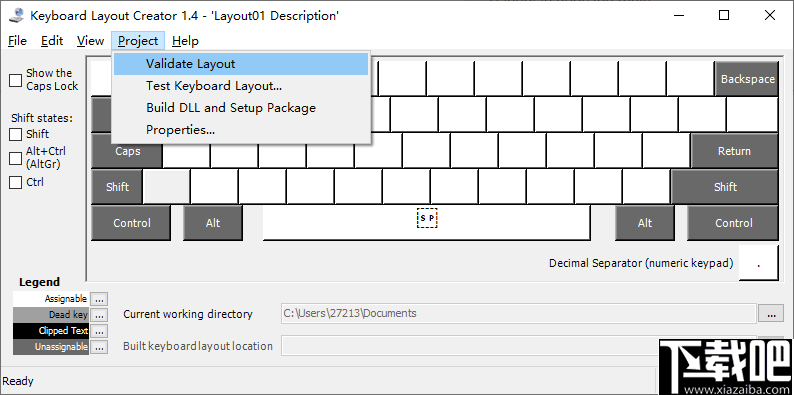Click the Dead key gray color swatch

pyautogui.click(x=51, y=315)
